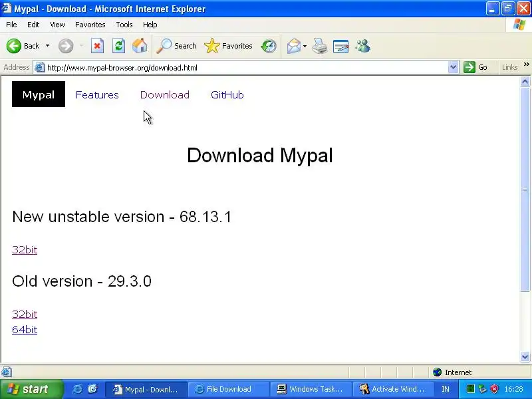Open the Download nav link

165,94
